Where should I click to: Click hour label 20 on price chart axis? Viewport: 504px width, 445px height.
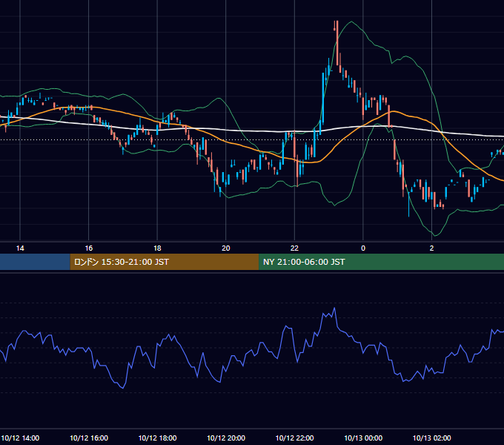[x=226, y=248]
